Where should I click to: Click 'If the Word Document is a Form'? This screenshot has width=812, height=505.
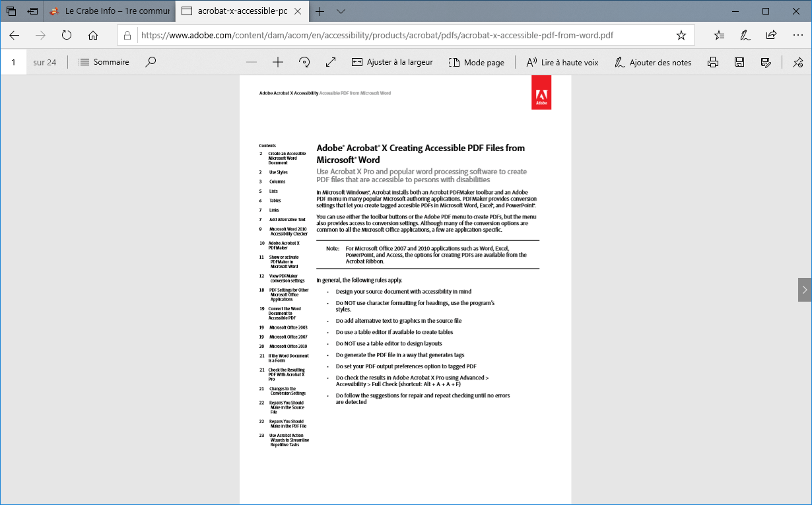click(288, 358)
